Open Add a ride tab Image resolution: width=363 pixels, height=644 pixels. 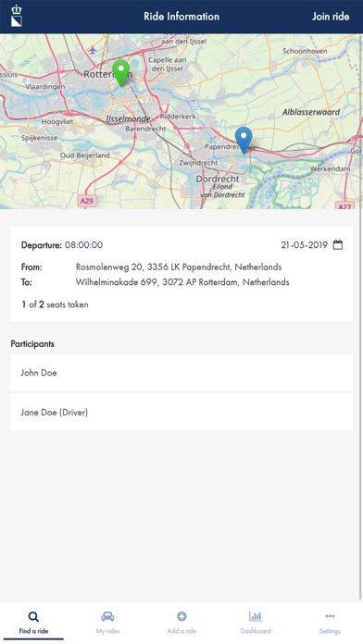(181, 622)
